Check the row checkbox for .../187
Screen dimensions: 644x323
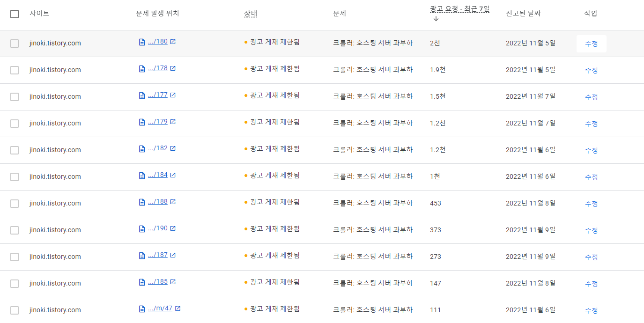(15, 257)
